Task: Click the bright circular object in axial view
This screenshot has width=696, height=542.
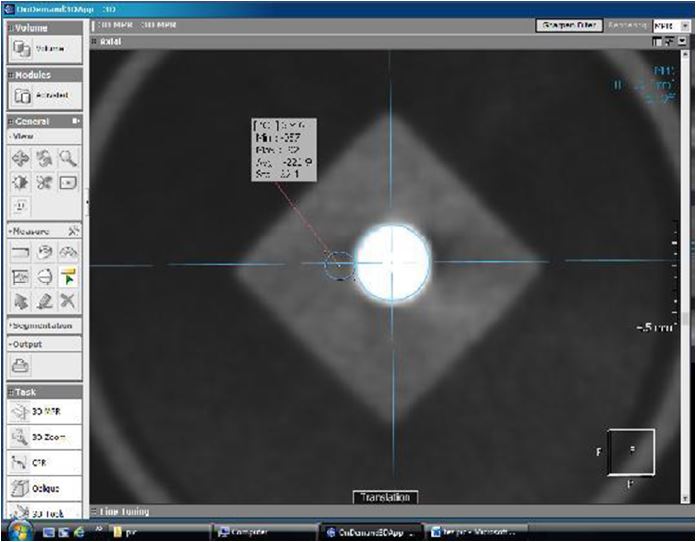Action: 393,260
